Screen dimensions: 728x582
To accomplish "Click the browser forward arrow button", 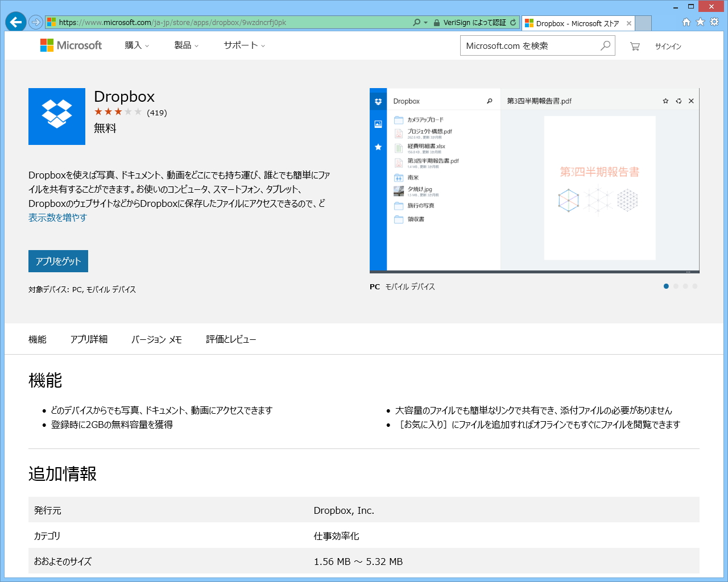I will [35, 23].
